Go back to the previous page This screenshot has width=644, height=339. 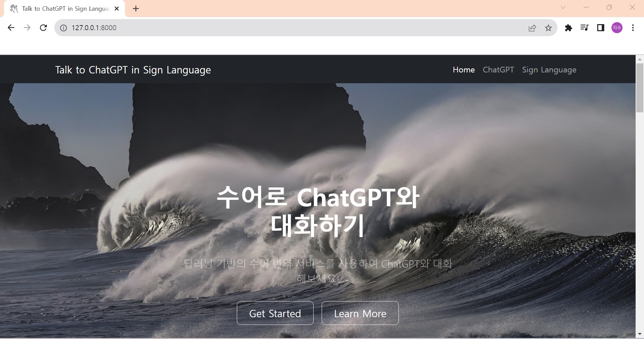(11, 28)
